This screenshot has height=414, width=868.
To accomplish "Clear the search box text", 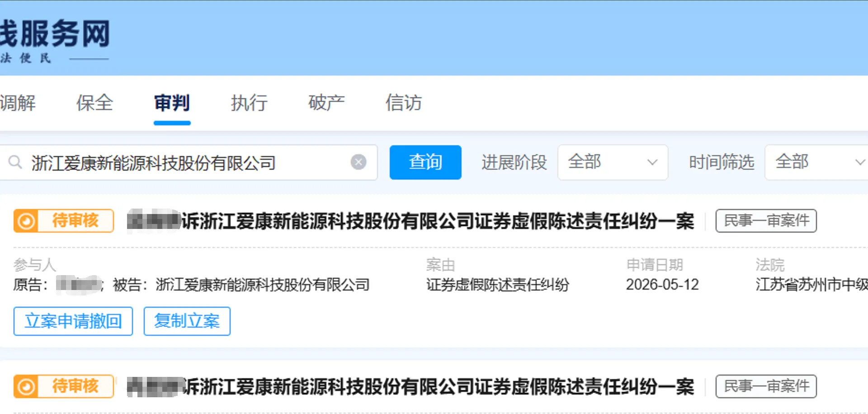I will coord(359,162).
